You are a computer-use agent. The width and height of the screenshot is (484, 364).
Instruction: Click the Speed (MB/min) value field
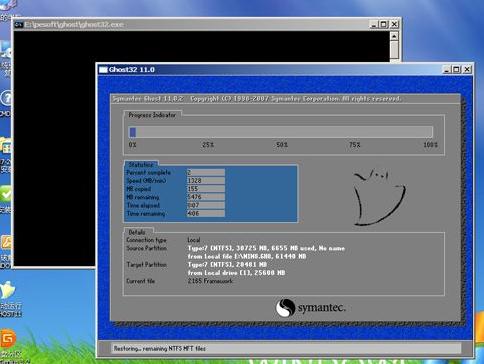(x=206, y=180)
